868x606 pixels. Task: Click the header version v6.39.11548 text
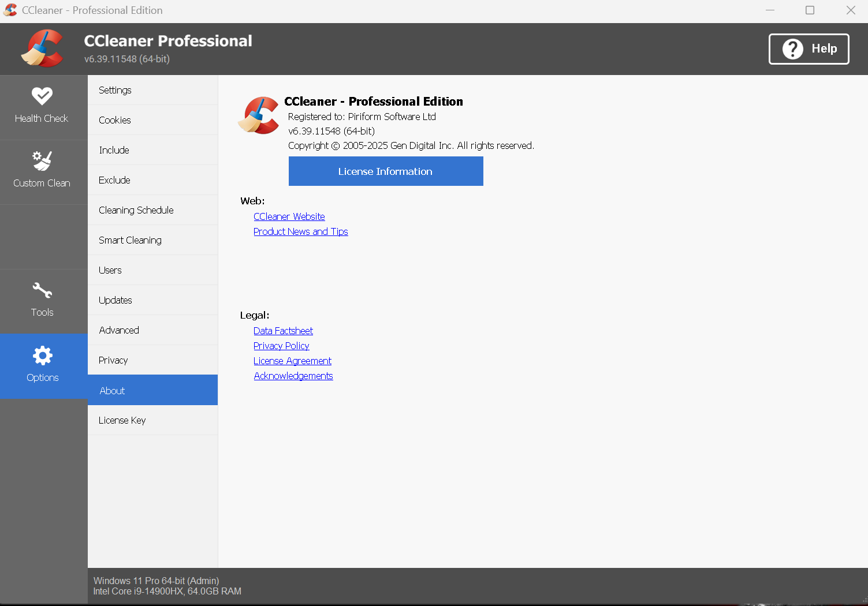pyautogui.click(x=127, y=59)
